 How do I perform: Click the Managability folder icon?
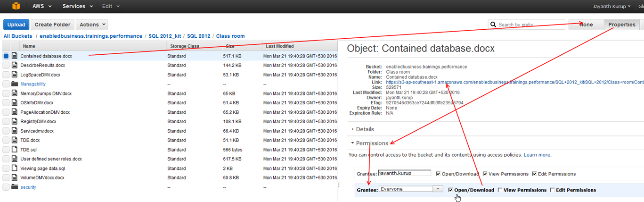(15, 84)
